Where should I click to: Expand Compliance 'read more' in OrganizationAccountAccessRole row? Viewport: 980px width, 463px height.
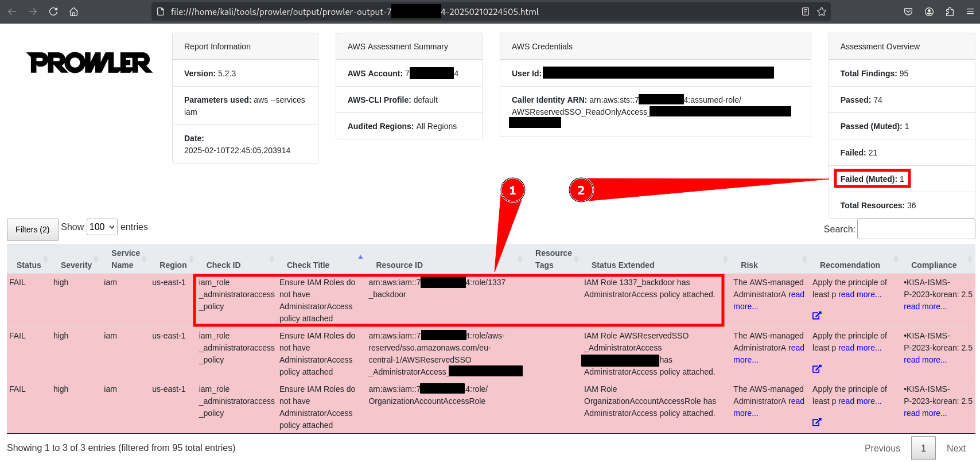click(x=925, y=413)
